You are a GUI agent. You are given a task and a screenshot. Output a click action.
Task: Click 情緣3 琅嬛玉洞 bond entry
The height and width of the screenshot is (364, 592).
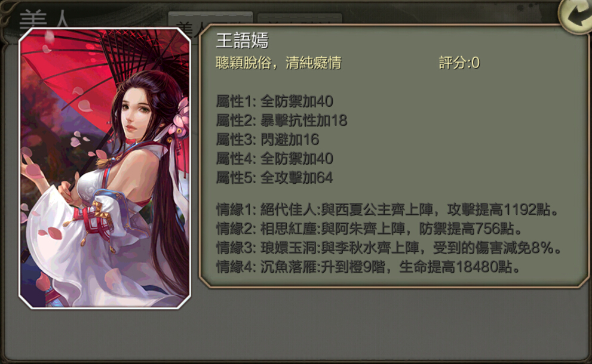[x=389, y=248]
